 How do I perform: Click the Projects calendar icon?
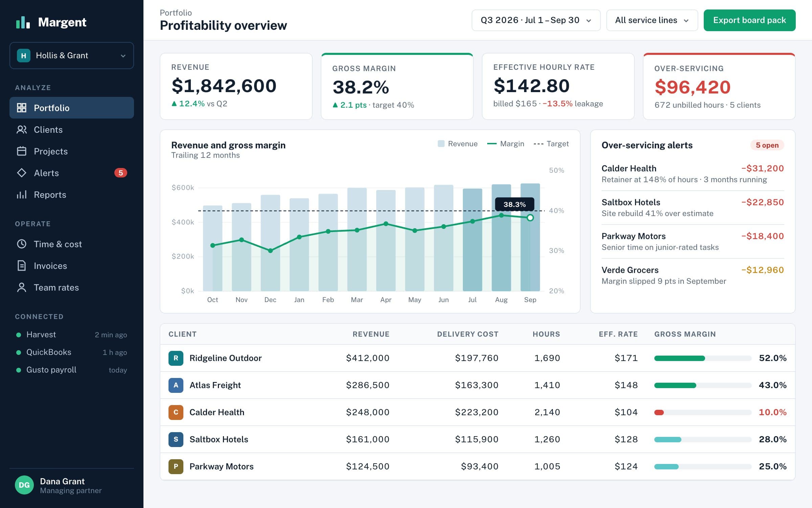[22, 151]
